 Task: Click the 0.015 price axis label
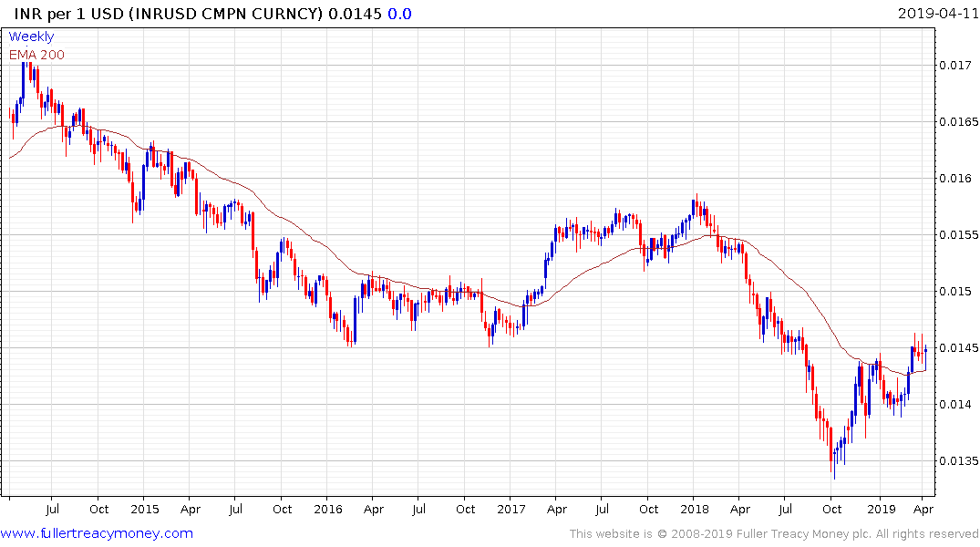click(x=955, y=292)
